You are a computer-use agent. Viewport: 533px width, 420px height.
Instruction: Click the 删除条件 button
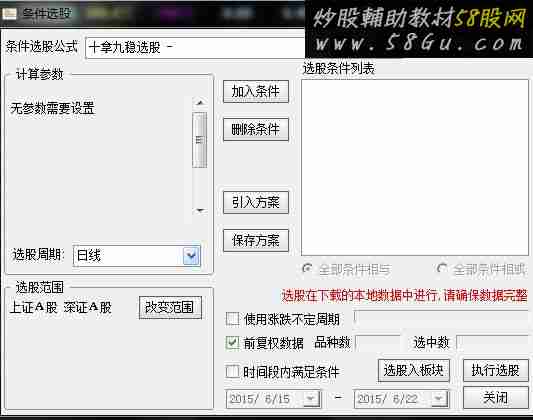pyautogui.click(x=256, y=129)
